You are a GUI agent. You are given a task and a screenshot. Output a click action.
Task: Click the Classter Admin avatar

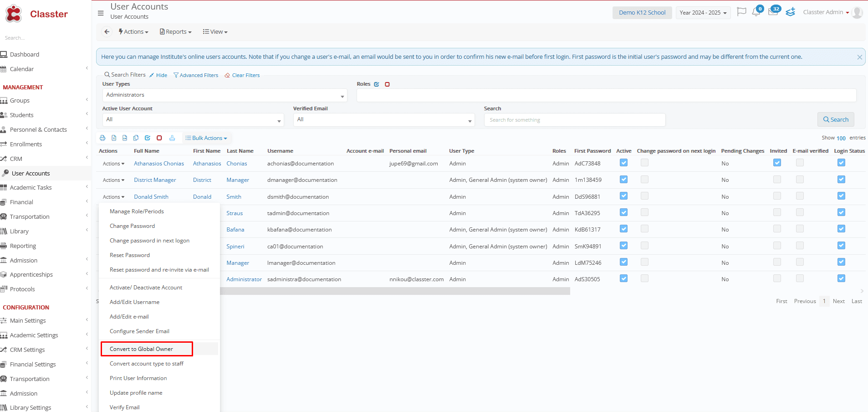click(857, 13)
